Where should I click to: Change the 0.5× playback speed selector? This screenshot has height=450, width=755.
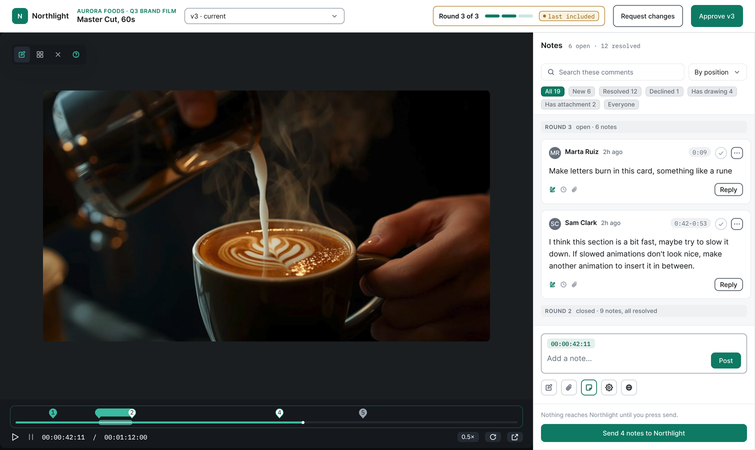[468, 437]
